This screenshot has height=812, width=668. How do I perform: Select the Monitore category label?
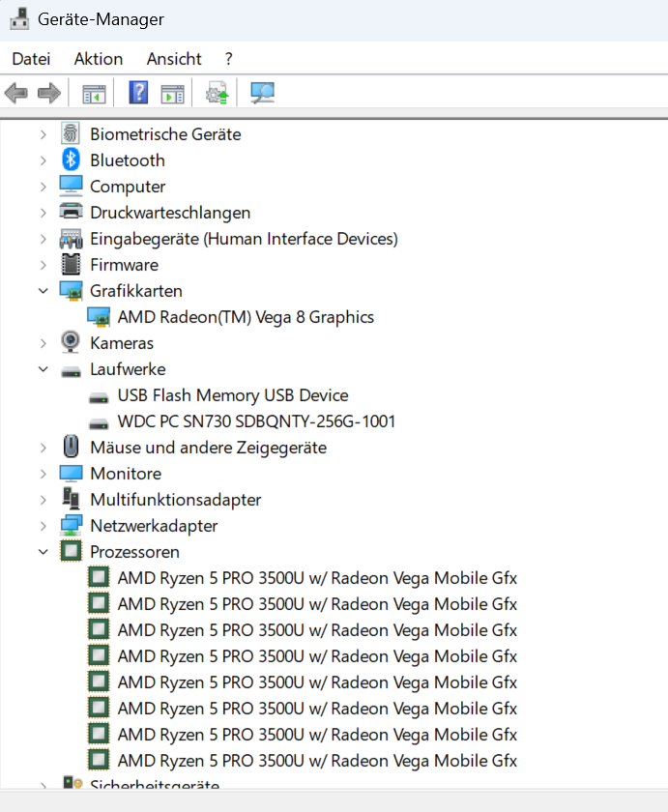126,474
